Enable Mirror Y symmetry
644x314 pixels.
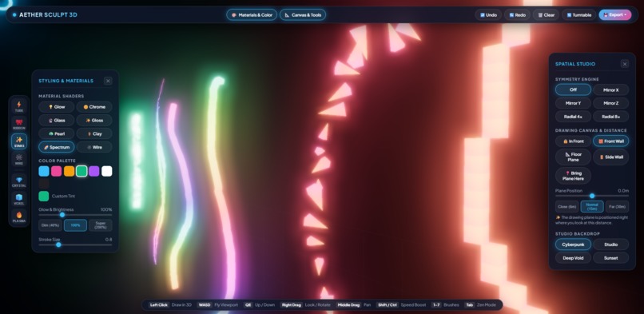coord(574,103)
